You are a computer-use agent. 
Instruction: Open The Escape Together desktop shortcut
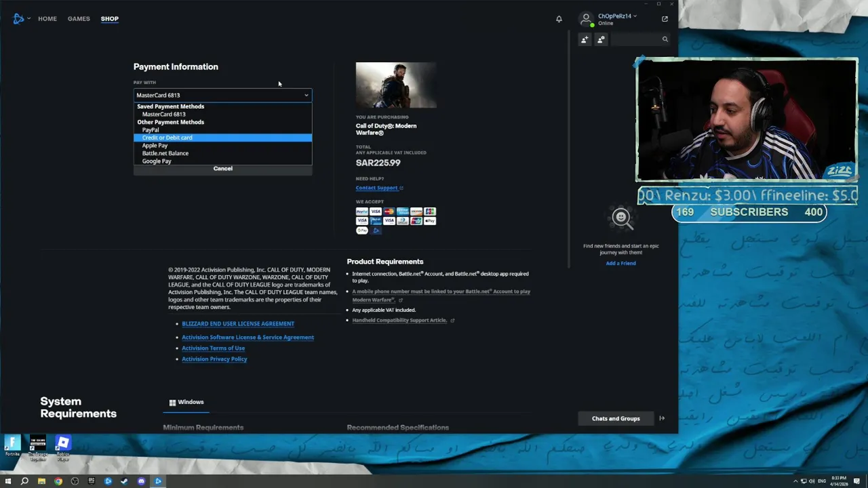(x=38, y=448)
